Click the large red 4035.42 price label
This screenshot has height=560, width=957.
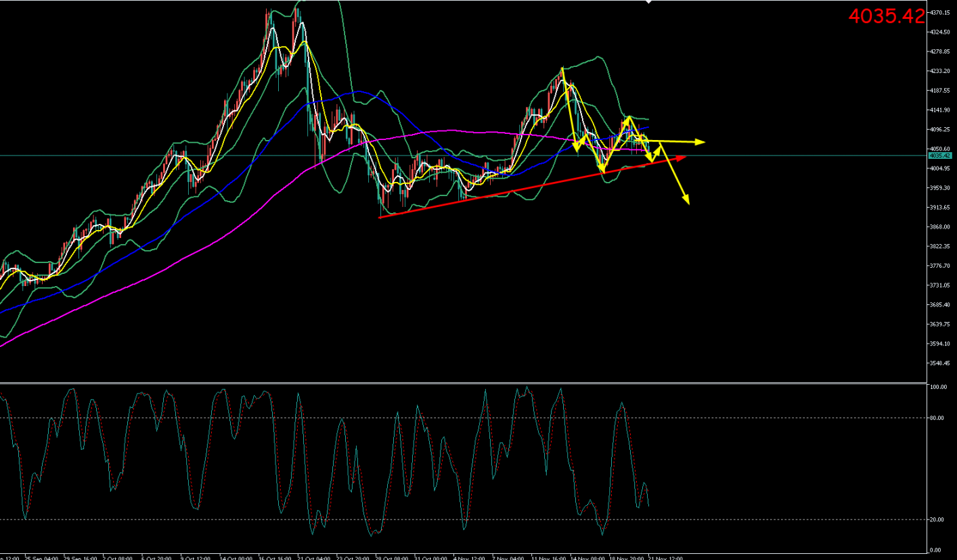coord(886,16)
